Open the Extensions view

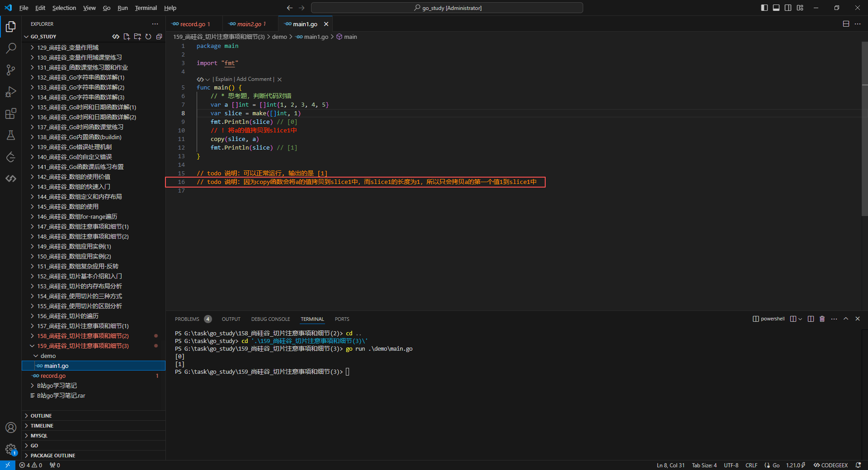(11, 113)
